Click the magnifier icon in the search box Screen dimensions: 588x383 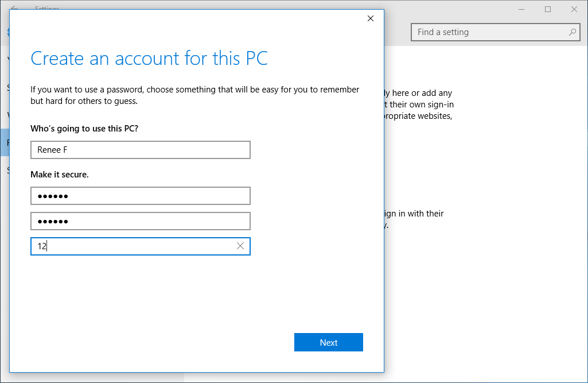[x=573, y=32]
